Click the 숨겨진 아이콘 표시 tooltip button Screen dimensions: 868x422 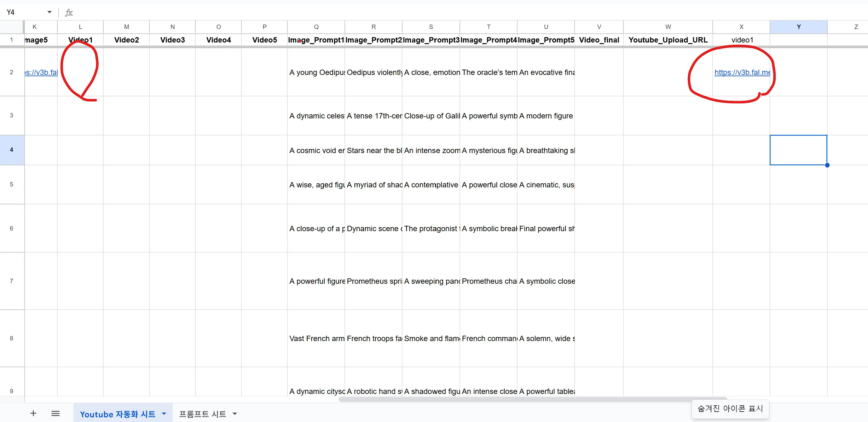[730, 408]
